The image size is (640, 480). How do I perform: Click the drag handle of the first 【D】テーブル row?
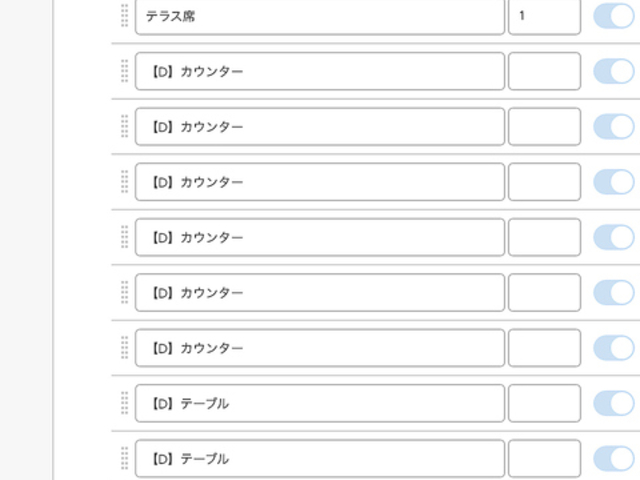click(x=124, y=403)
